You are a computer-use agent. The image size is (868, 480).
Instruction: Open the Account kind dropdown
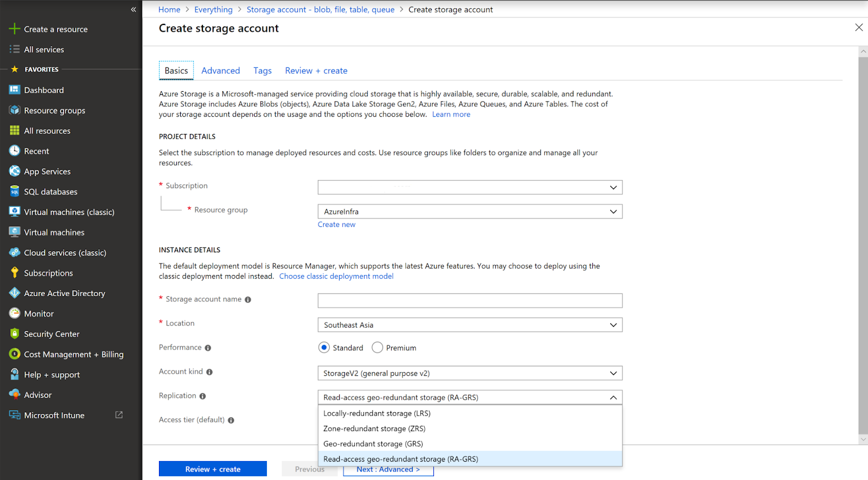[x=470, y=373]
